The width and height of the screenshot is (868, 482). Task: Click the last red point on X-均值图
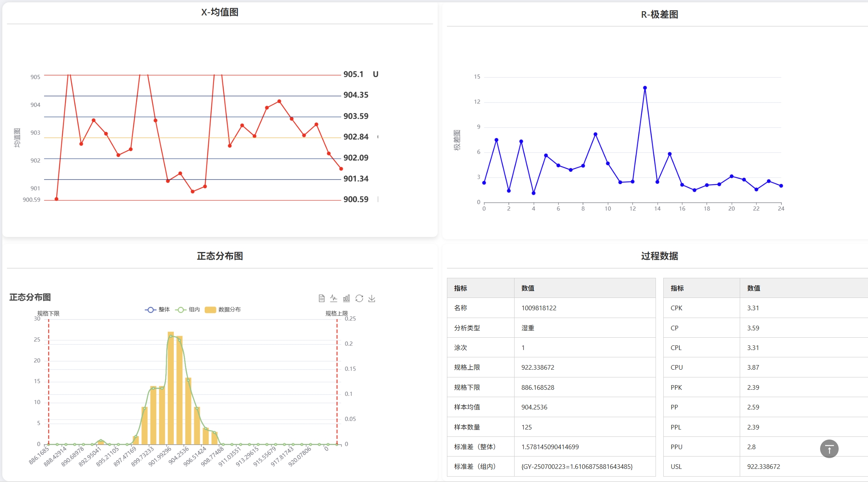(x=341, y=169)
